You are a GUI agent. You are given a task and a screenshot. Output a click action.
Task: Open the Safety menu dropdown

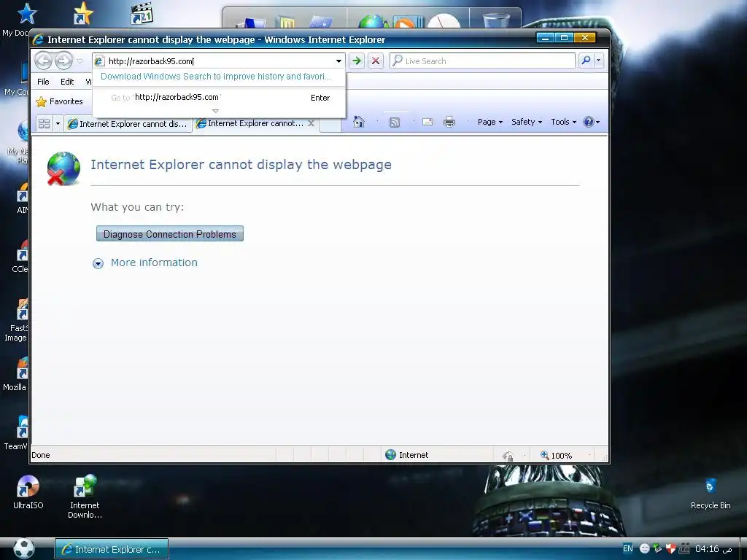point(527,122)
